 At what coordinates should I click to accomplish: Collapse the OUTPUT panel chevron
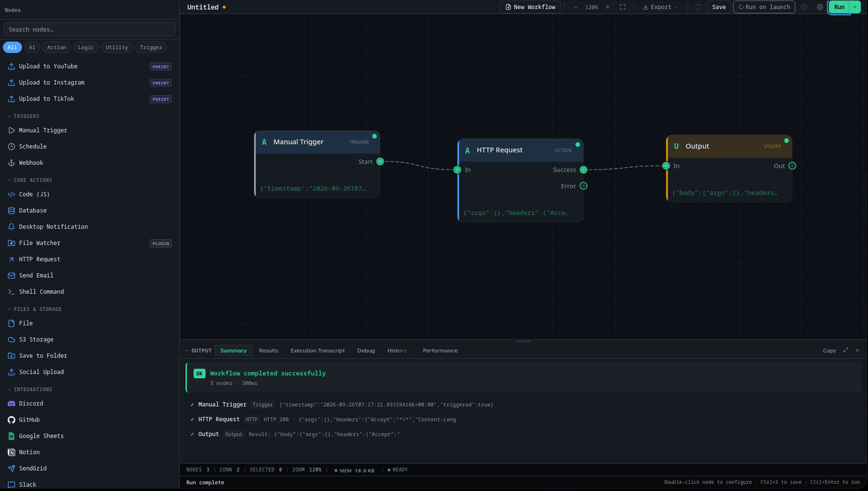tap(187, 351)
